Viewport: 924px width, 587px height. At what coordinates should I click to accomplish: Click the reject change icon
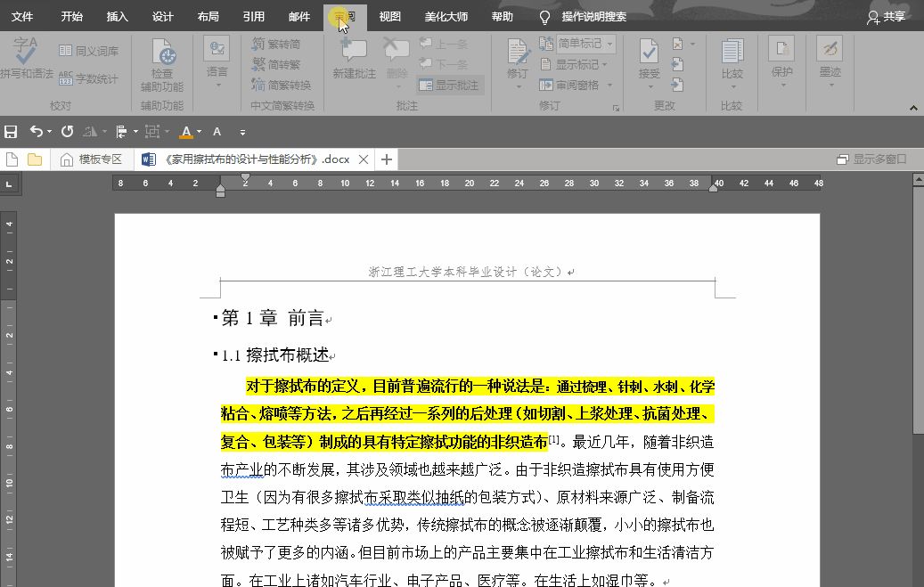[678, 44]
